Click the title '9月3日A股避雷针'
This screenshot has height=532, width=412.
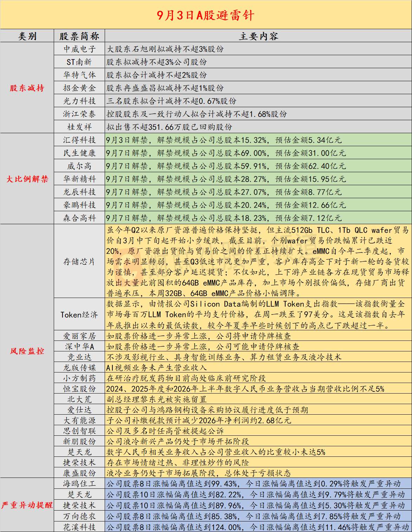(205, 15)
